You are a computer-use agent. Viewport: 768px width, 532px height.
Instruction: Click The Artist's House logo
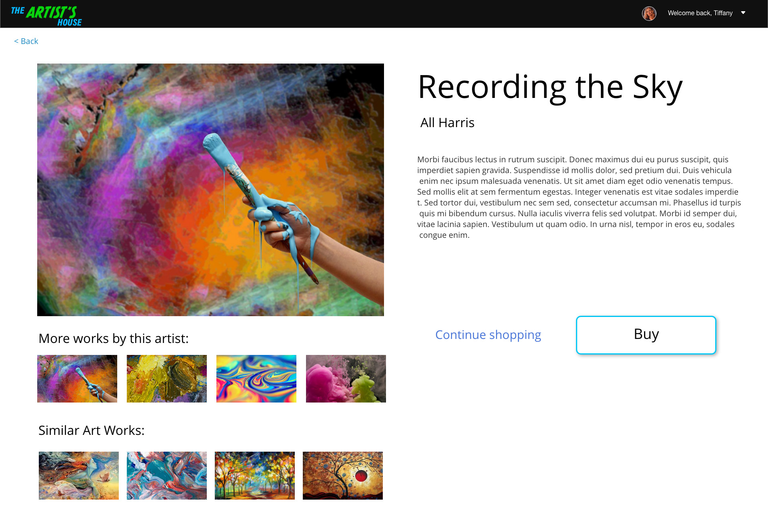tap(46, 16)
